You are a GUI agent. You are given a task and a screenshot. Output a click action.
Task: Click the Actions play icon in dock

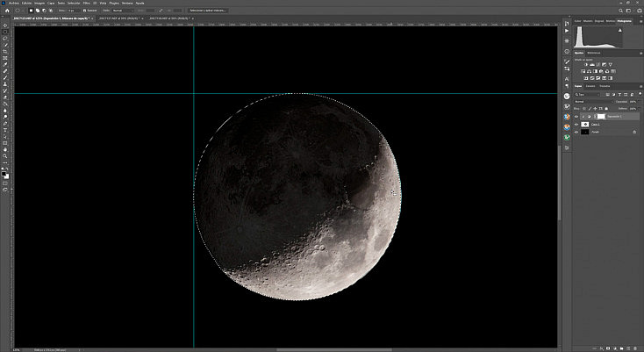(x=567, y=31)
